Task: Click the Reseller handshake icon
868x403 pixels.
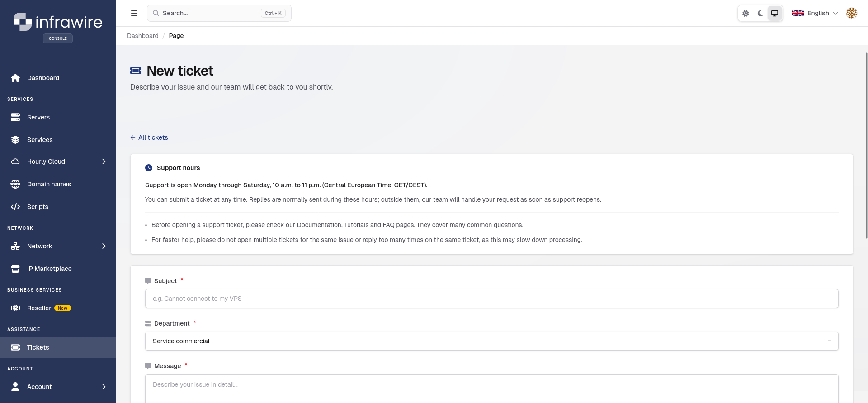Action: click(15, 308)
